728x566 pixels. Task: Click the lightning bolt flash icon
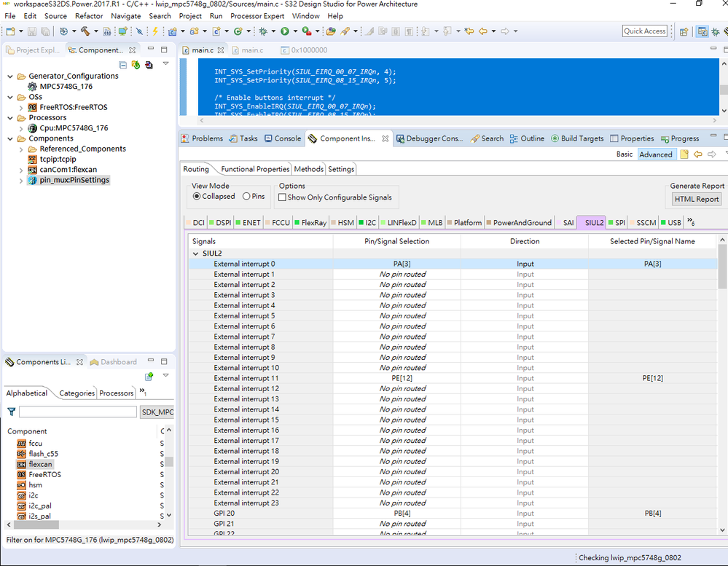(155, 31)
